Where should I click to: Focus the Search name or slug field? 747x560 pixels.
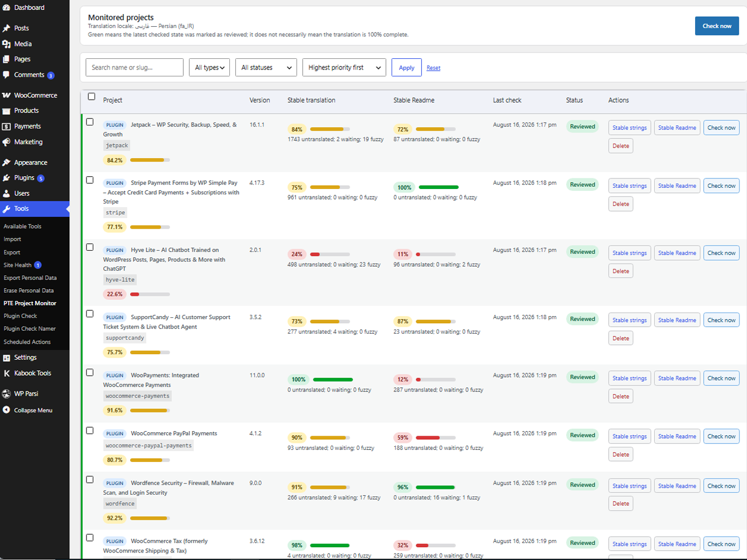pyautogui.click(x=134, y=68)
